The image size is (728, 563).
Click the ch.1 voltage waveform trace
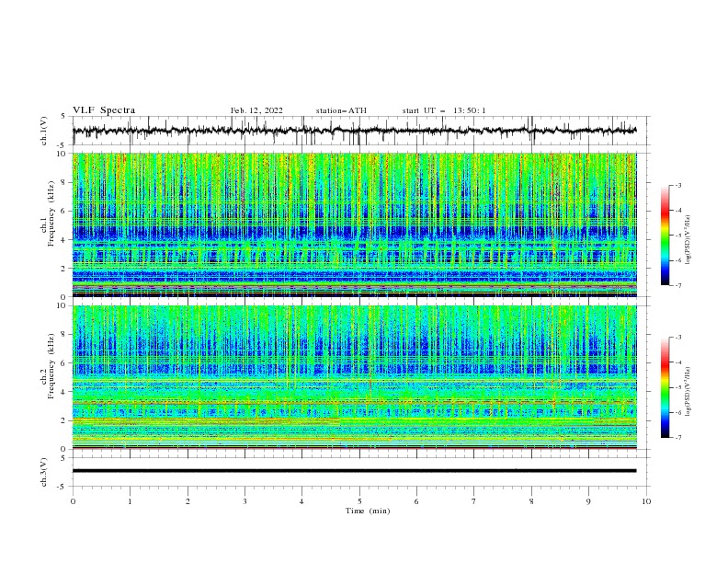[354, 131]
